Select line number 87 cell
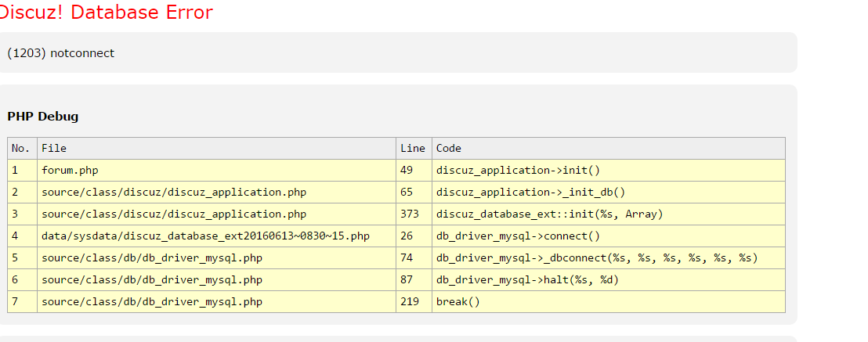This screenshot has height=342, width=868. coord(414,280)
